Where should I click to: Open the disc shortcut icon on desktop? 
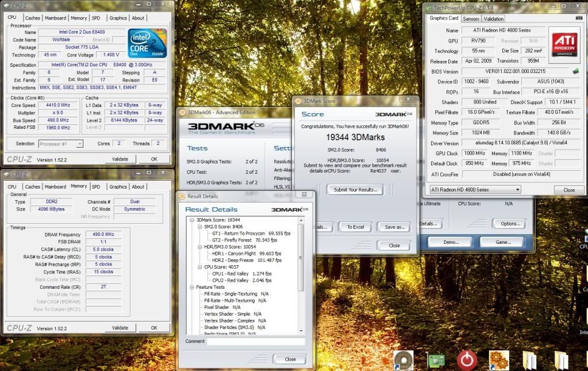(x=404, y=360)
